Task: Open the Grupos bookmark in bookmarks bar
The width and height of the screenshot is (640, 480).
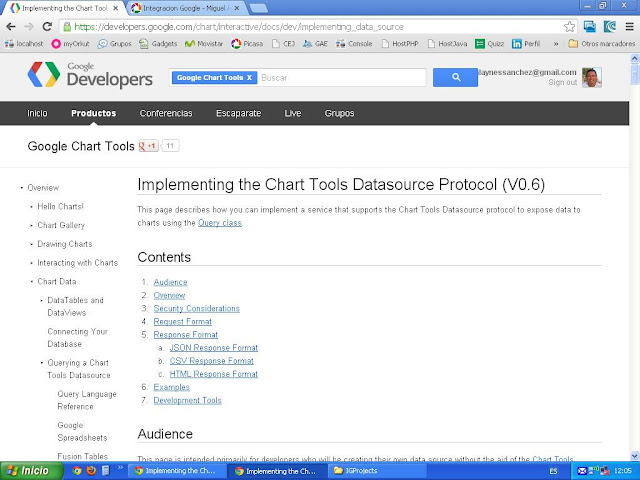Action: point(115,44)
